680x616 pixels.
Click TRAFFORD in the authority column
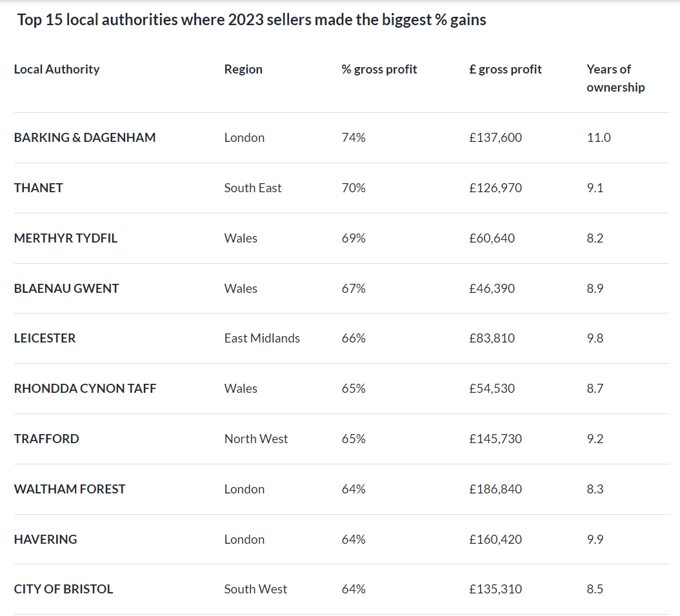tap(46, 439)
